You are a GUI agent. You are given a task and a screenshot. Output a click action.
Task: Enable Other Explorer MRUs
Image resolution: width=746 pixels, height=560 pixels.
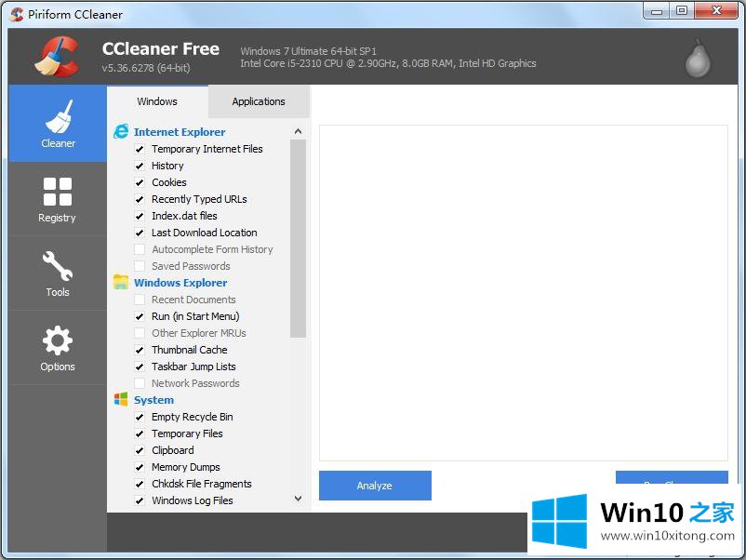140,333
